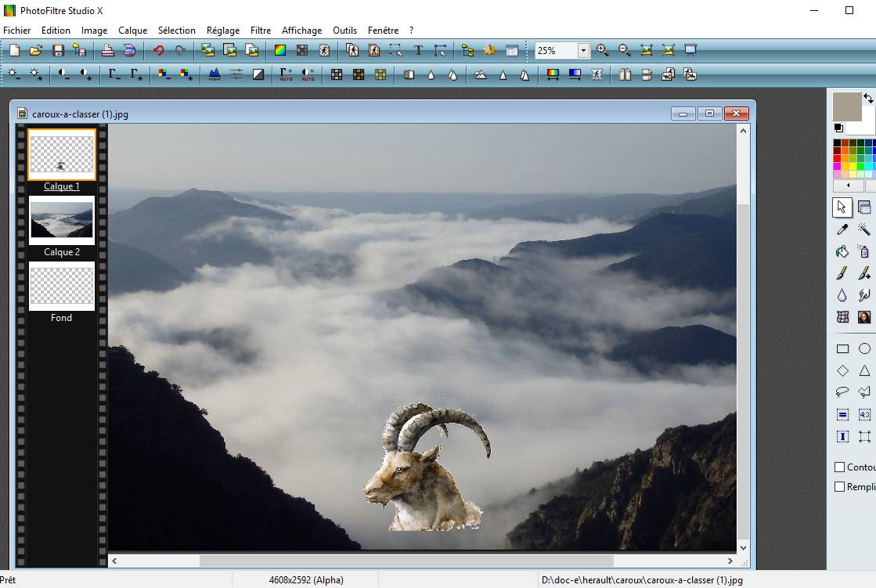The image size is (876, 588).
Task: Swap foreground and background colors
Action: (868, 98)
